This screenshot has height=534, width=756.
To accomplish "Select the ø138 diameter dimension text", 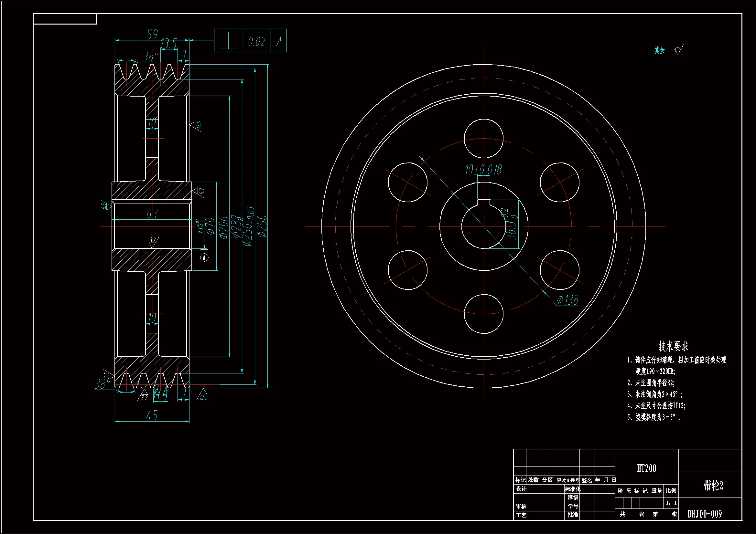I will [567, 300].
